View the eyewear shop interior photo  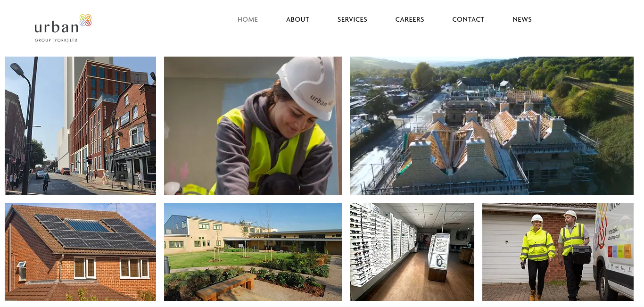412,252
